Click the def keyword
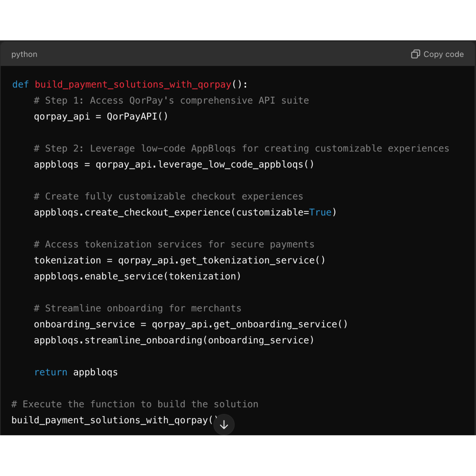 pyautogui.click(x=20, y=84)
